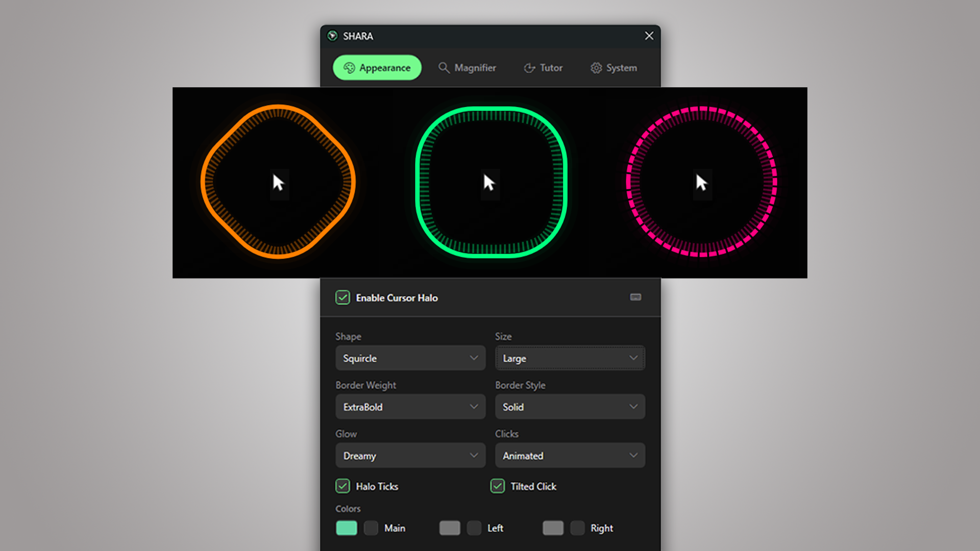Viewport: 980px width, 551px height.
Task: Click the SHARA logo icon in the title bar
Action: point(332,36)
